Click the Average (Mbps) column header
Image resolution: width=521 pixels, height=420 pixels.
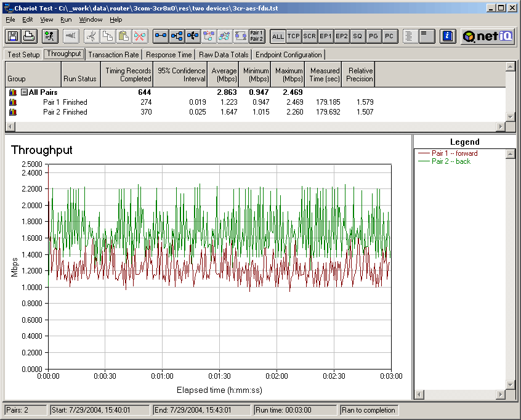[224, 75]
